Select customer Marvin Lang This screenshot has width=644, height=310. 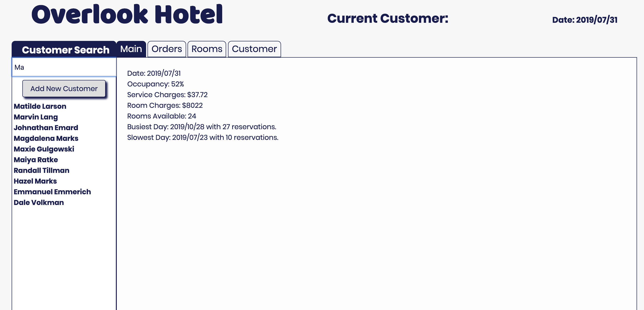point(36,117)
